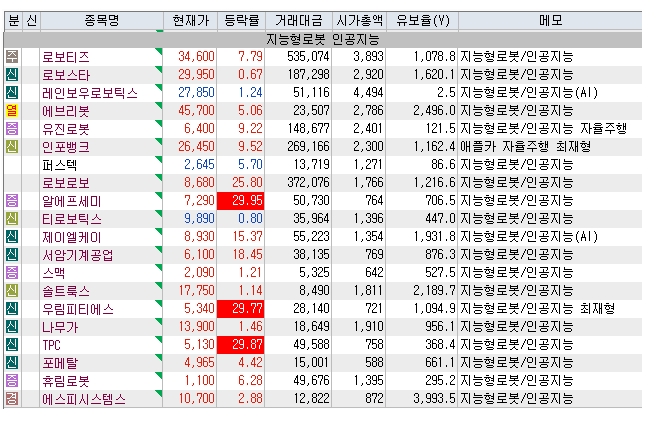Click the 신 badge icon beside 로보스타

click(12, 74)
